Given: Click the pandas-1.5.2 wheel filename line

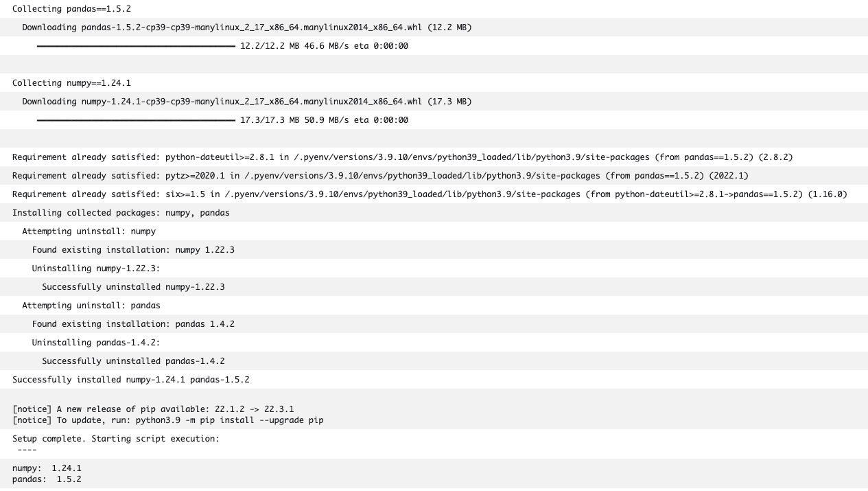Looking at the screenshot, I should (247, 27).
